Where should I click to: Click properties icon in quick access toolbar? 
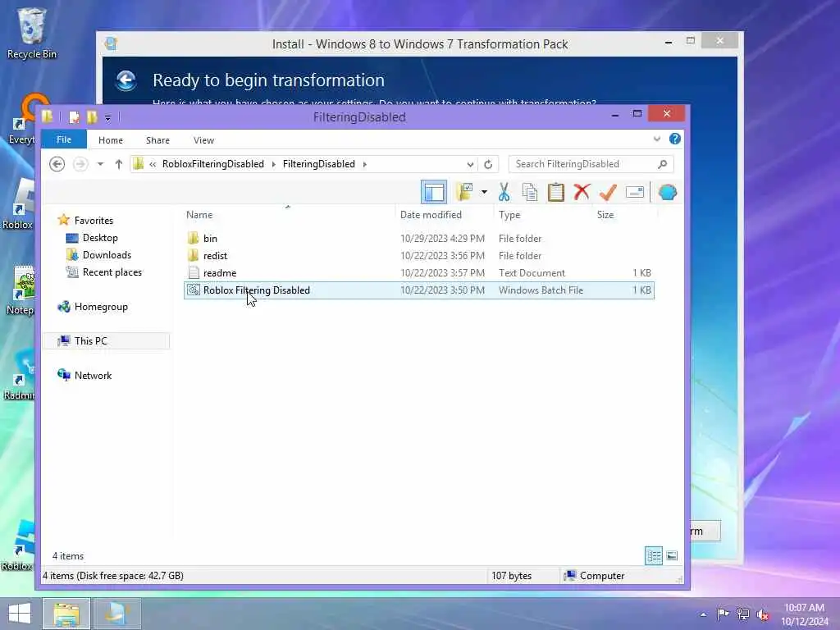click(x=75, y=116)
